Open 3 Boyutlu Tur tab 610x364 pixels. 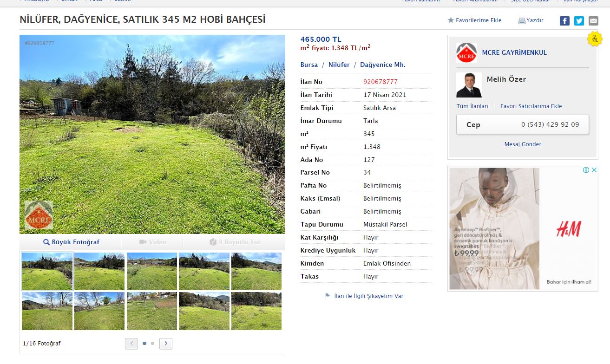click(235, 242)
